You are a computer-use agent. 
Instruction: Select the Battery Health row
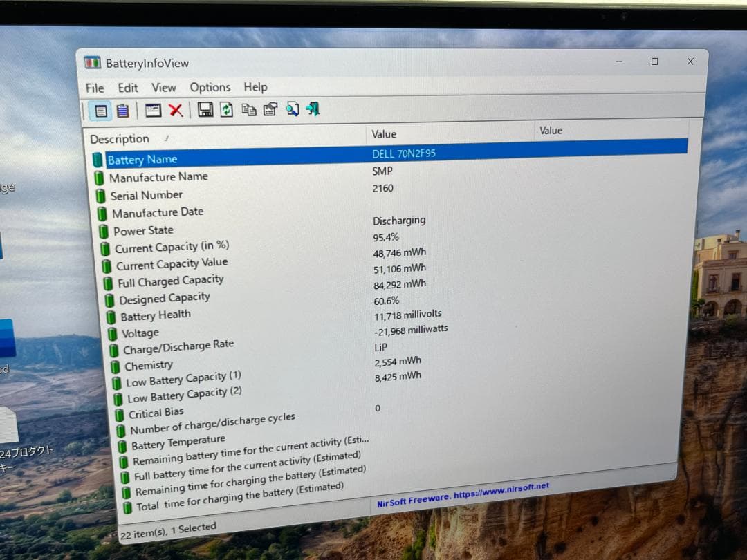coord(155,316)
